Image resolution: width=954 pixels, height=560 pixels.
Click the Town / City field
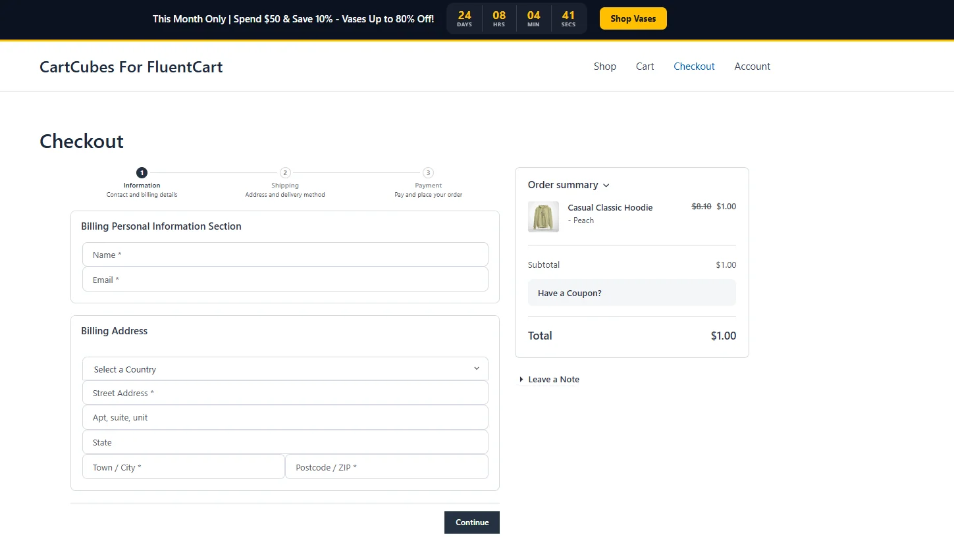[x=184, y=467]
